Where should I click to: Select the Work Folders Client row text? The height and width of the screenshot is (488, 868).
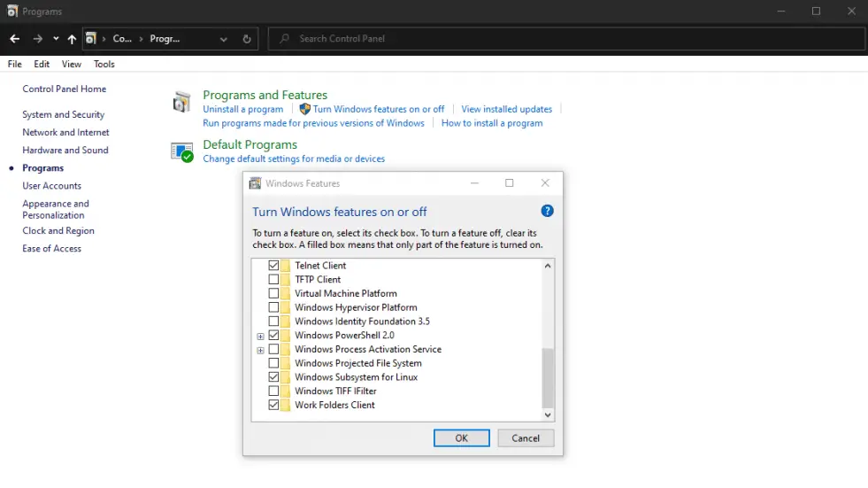pos(335,405)
